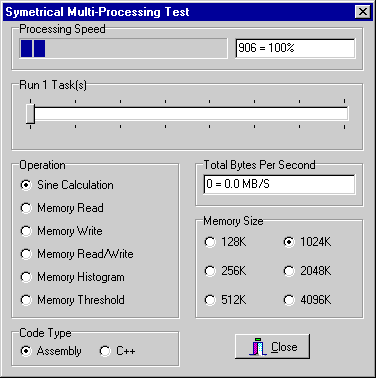Click the middle of the tasks slider track
The image size is (376, 378).
[187, 114]
